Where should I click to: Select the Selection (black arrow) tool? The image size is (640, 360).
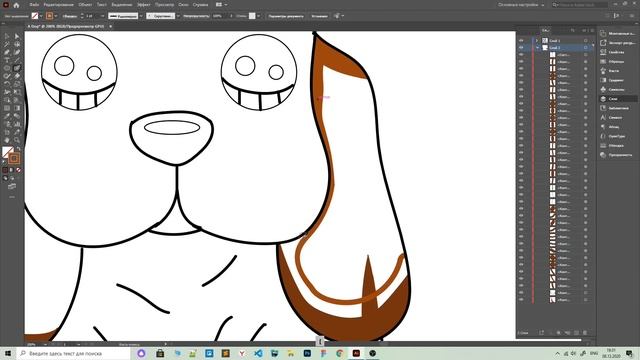pyautogui.click(x=7, y=36)
